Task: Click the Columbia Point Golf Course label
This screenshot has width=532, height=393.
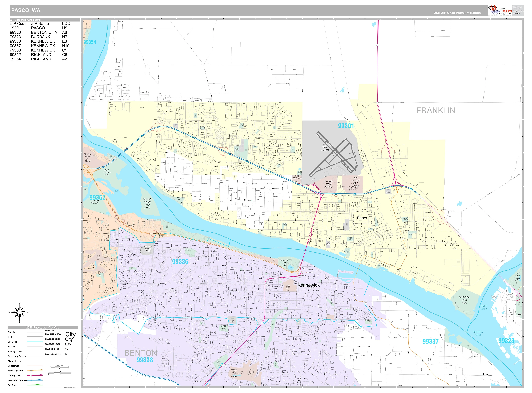Action: pyautogui.click(x=87, y=158)
